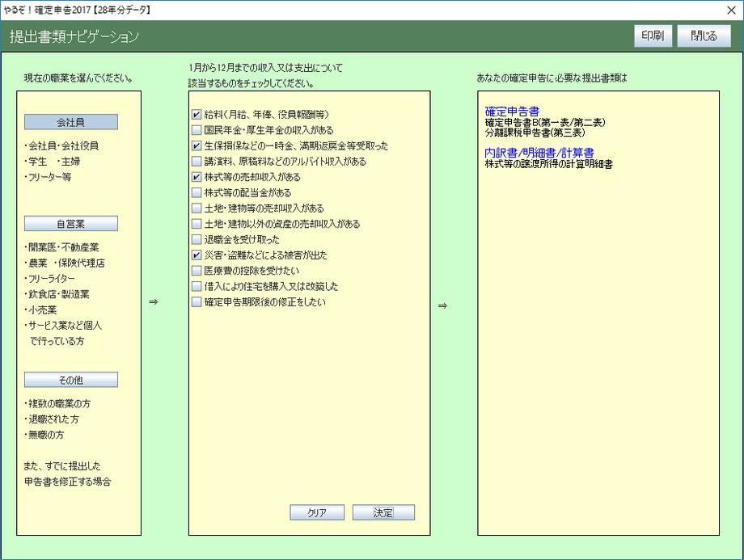The width and height of the screenshot is (744, 560).
Task: Close the window with the title bar X
Action: tap(731, 11)
